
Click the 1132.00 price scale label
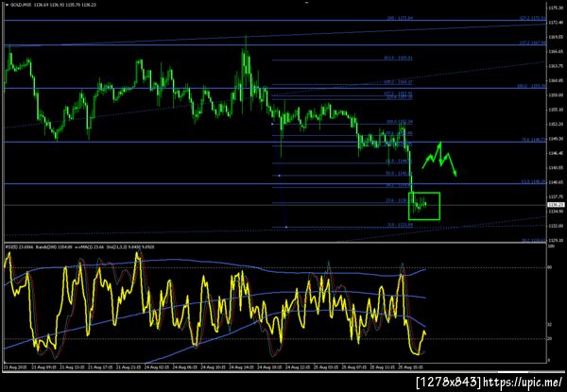click(x=555, y=226)
